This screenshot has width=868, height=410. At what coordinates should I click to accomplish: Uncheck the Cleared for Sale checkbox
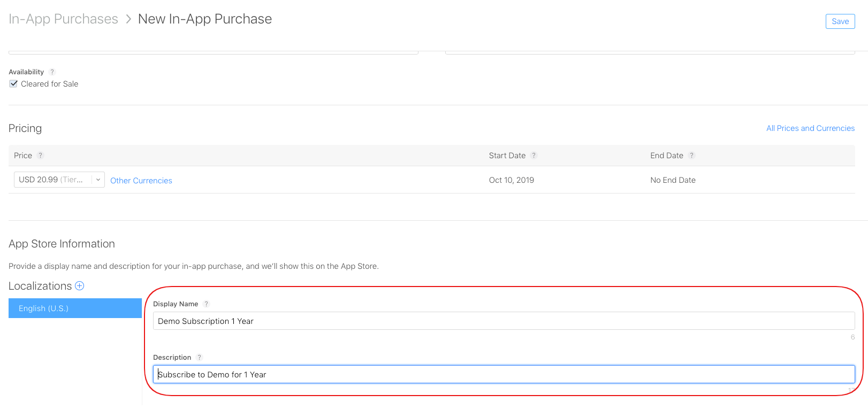point(14,84)
